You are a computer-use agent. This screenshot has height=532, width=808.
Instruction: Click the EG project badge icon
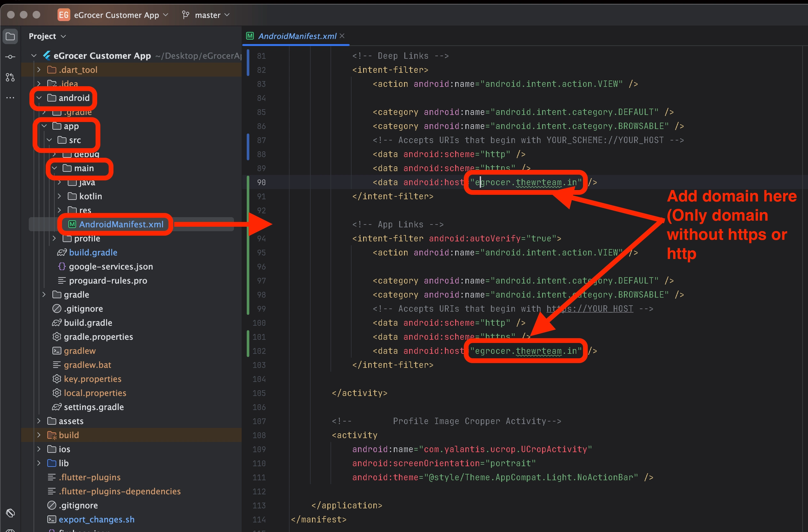[x=64, y=15]
